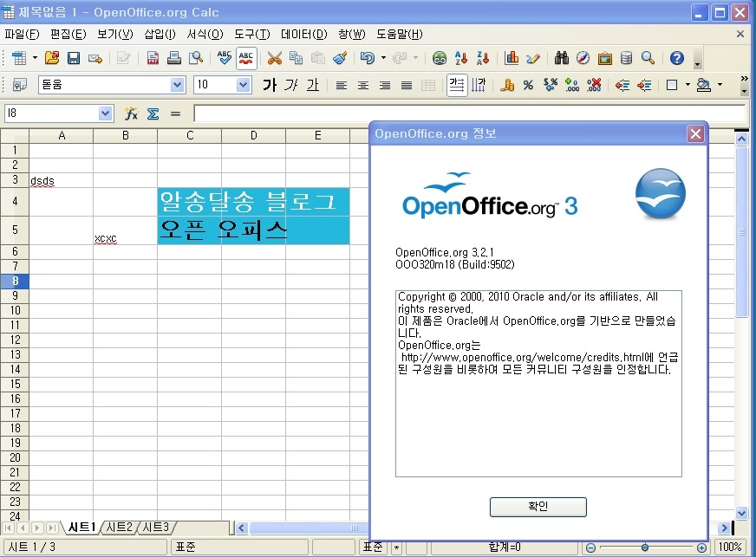Viewport: 756px width, 557px height.
Task: Toggle bold formatting button
Action: 270,85
